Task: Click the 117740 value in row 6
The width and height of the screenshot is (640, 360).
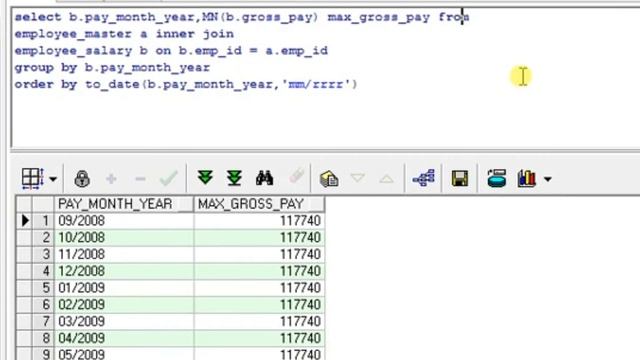Action: [300, 304]
